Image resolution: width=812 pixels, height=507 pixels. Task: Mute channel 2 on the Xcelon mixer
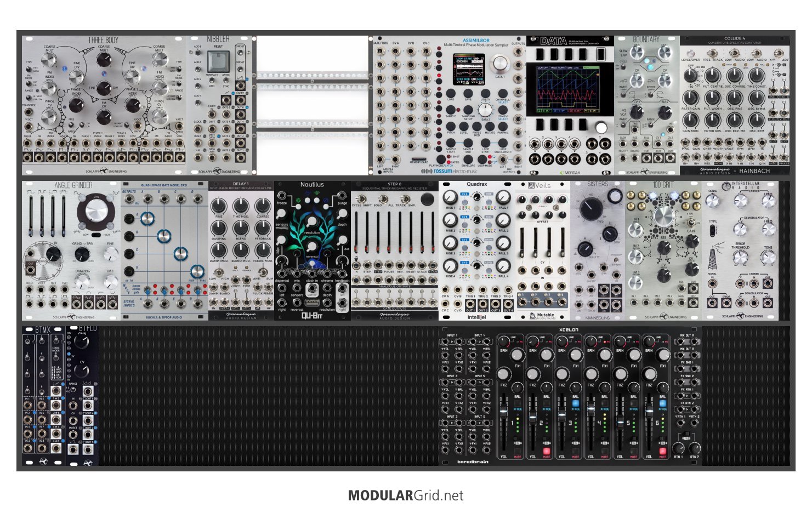(546, 456)
